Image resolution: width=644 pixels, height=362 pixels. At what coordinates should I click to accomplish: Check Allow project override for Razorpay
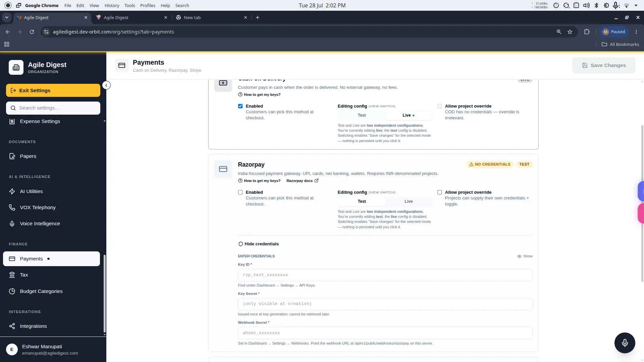click(439, 192)
